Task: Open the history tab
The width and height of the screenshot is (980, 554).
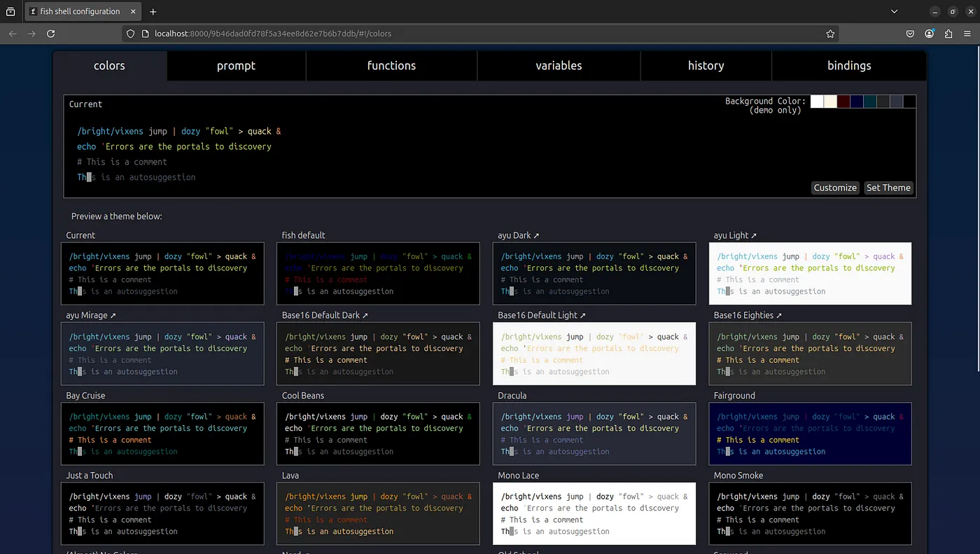Action: coord(706,66)
